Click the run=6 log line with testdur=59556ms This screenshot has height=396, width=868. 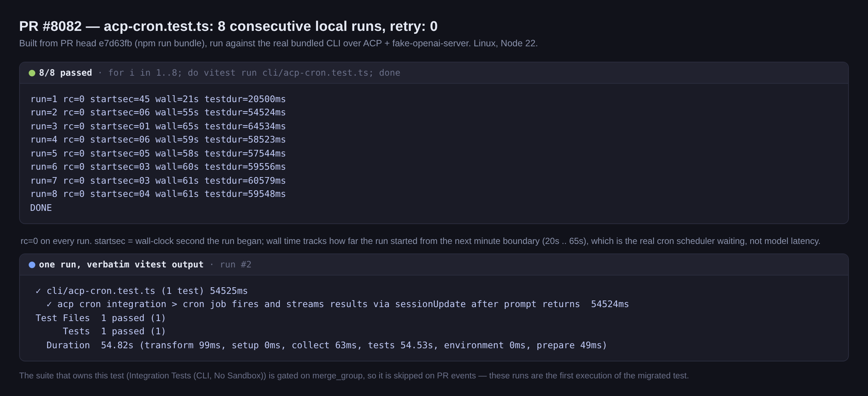(158, 167)
